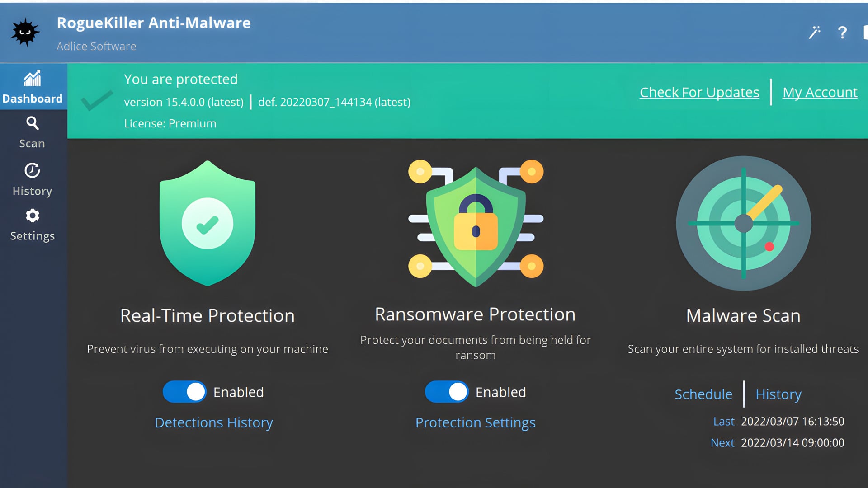Click the Enabled label beside Real-Time Protection toggle

point(238,392)
